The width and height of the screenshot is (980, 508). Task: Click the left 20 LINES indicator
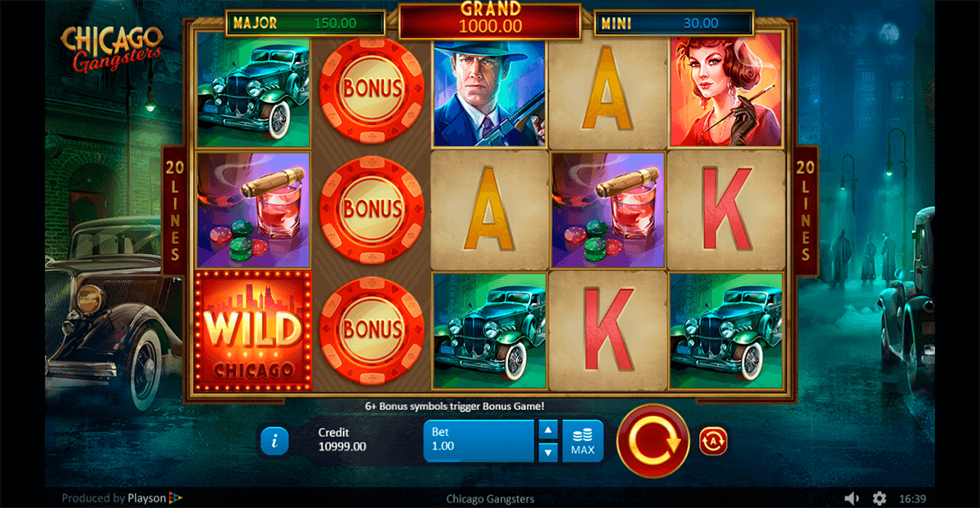click(x=173, y=211)
